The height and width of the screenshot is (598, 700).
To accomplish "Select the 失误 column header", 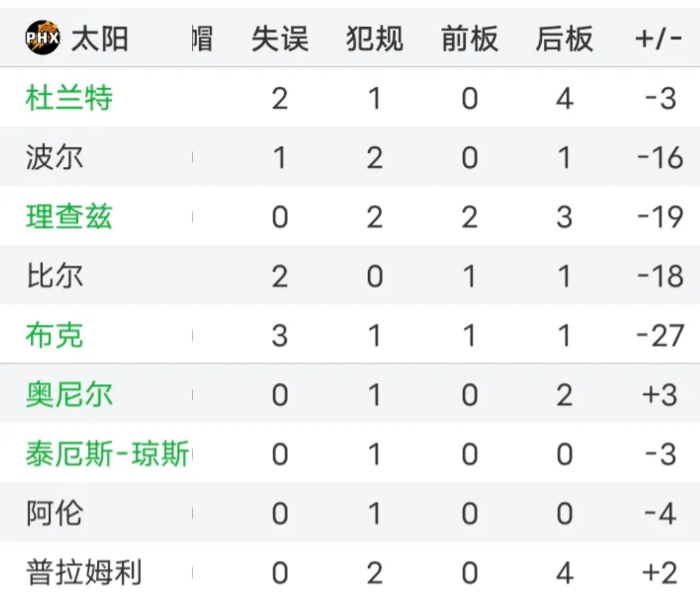I will coord(280,38).
